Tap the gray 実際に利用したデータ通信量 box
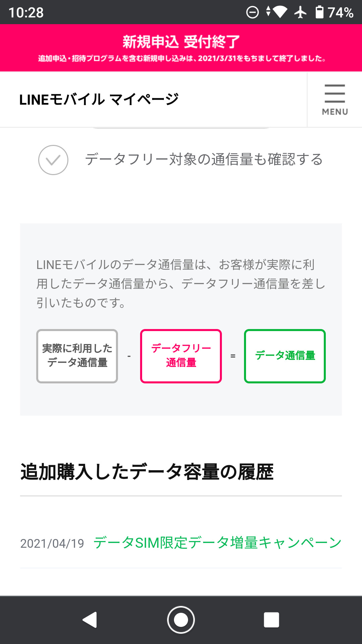 (x=77, y=356)
